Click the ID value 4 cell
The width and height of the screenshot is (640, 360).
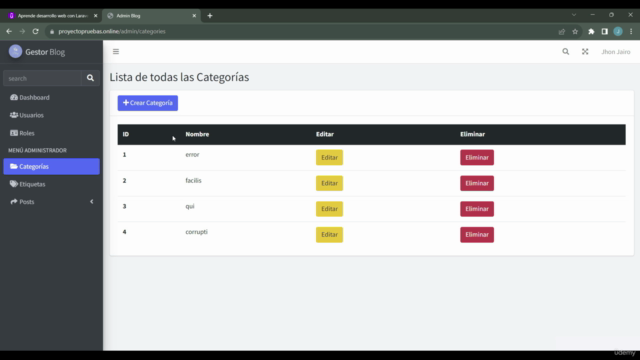pyautogui.click(x=124, y=232)
